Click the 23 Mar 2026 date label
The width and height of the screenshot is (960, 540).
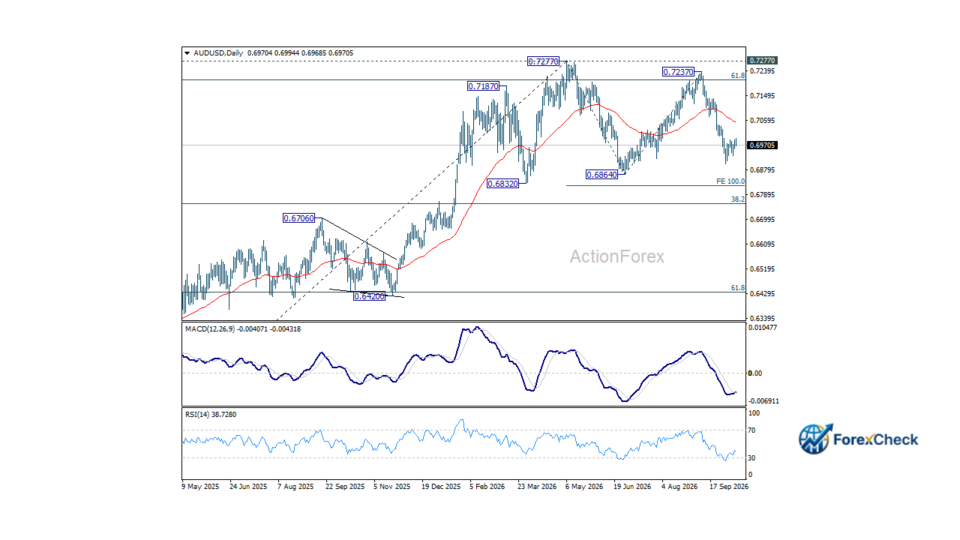(537, 487)
